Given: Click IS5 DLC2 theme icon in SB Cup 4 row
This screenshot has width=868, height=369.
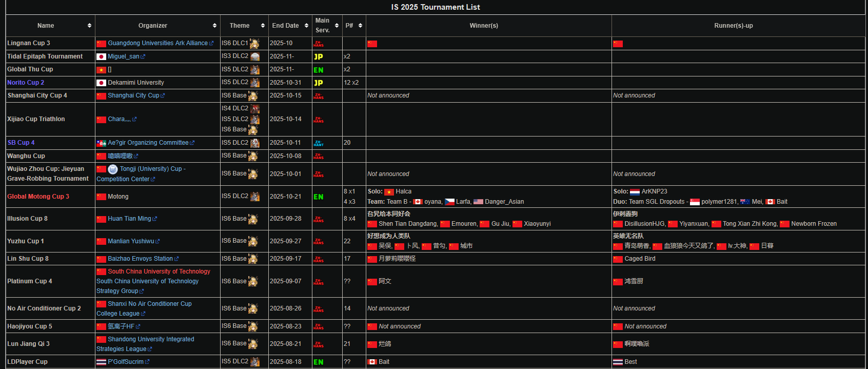Looking at the screenshot, I should click(255, 143).
